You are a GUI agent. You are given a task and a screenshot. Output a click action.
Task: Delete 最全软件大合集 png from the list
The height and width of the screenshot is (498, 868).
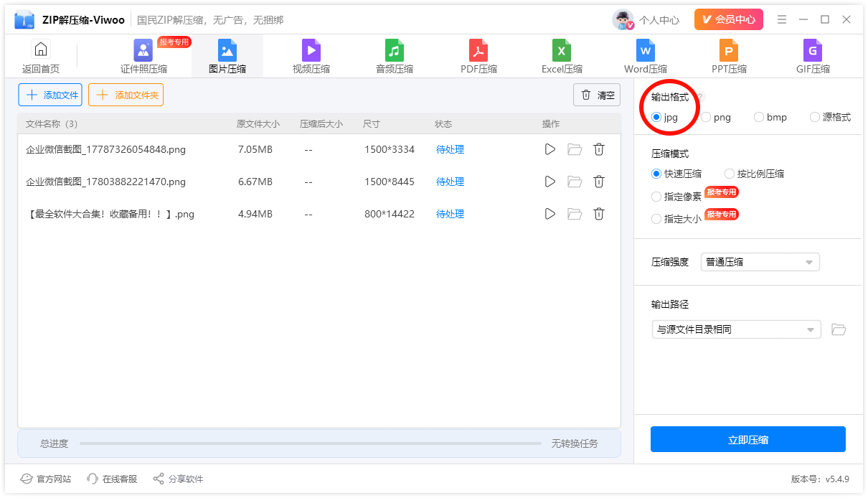tap(599, 214)
